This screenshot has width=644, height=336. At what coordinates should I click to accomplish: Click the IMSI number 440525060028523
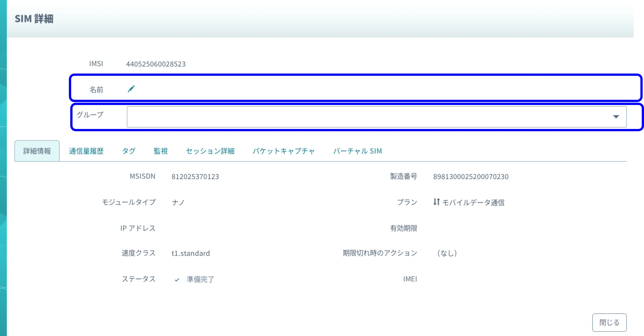click(155, 64)
